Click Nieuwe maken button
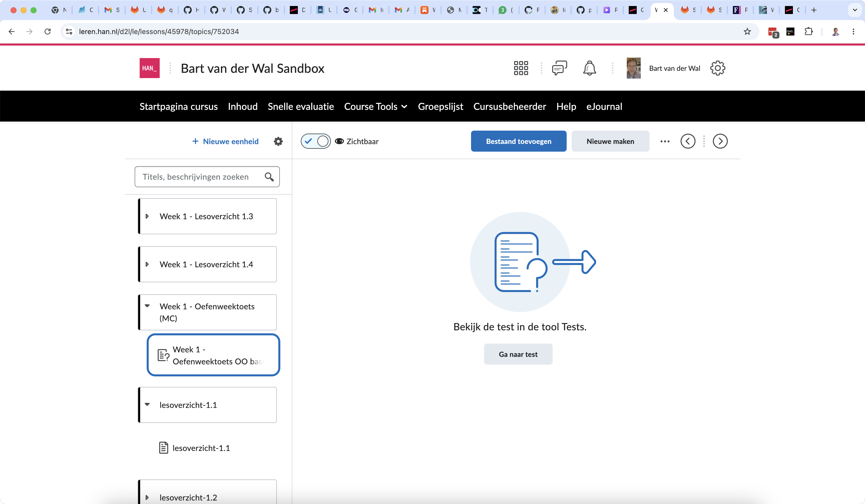The width and height of the screenshot is (865, 504). (x=610, y=141)
